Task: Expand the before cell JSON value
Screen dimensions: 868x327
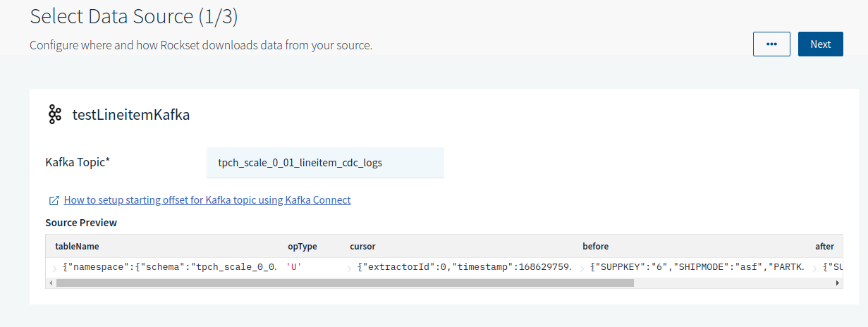Action: coord(581,268)
